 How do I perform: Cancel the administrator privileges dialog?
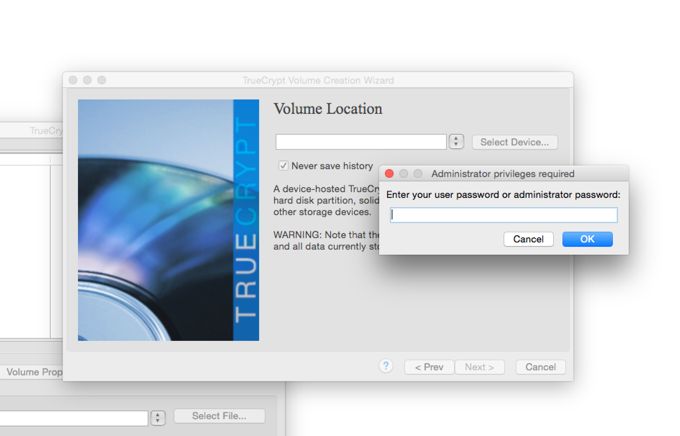(528, 239)
